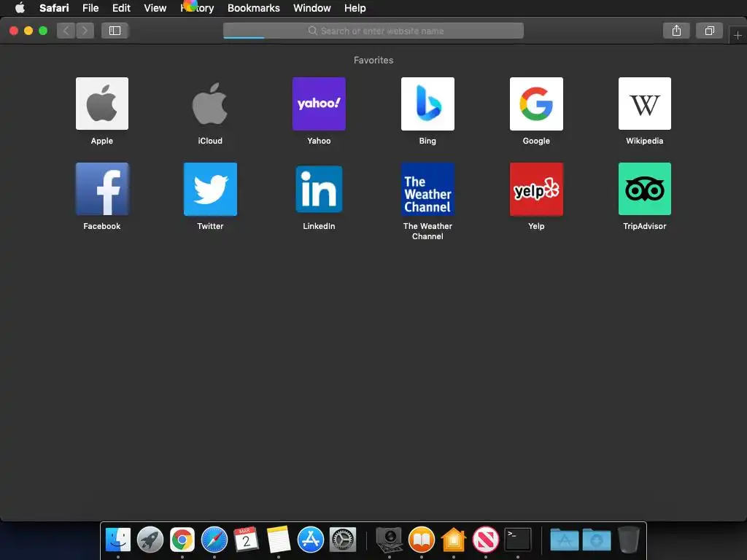This screenshot has width=747, height=560.
Task: Launch the Bing favorite
Action: tap(427, 104)
